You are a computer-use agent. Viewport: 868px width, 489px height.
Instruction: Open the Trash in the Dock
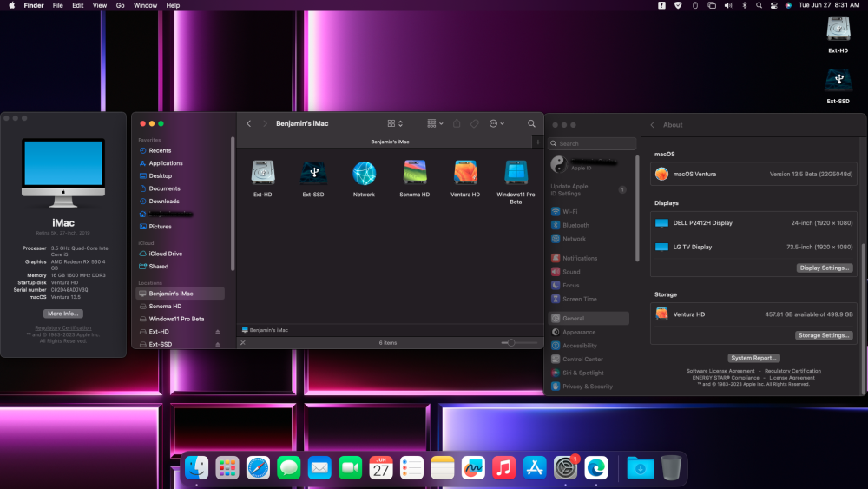671,468
